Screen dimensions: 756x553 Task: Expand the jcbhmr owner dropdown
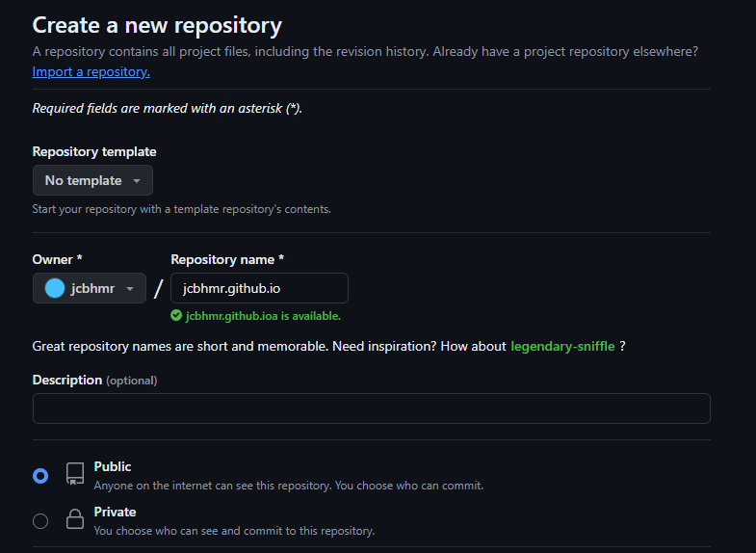tap(90, 288)
